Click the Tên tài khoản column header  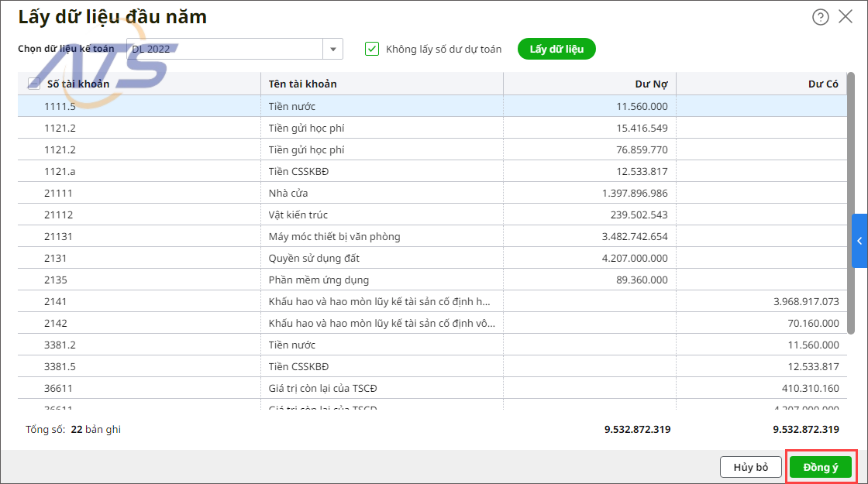point(303,84)
